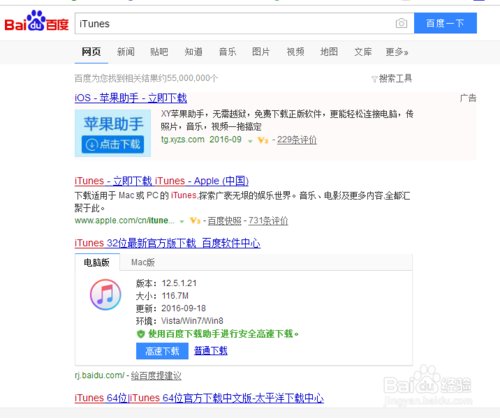
Task: Open iTunes - Apple (中国) result link
Action: click(x=161, y=181)
